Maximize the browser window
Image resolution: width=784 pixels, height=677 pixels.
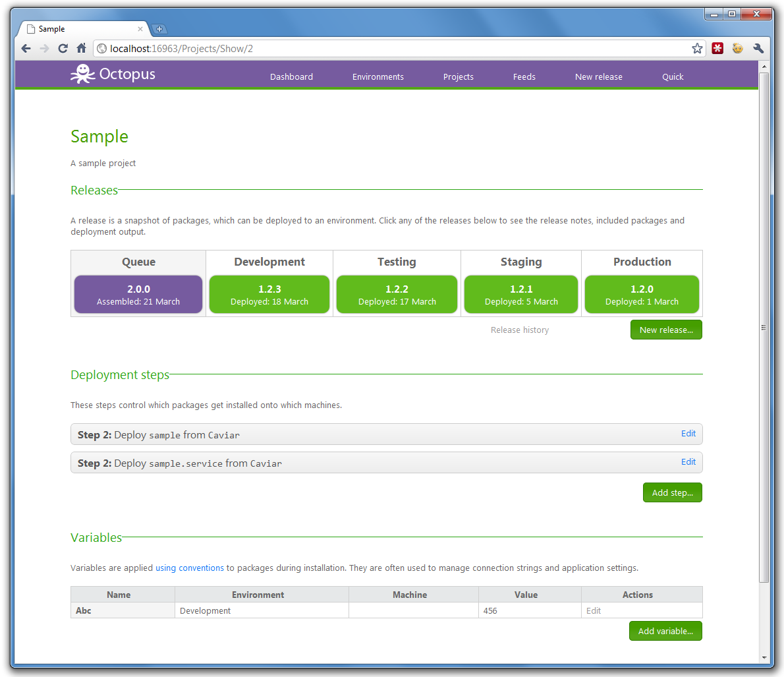[x=732, y=15]
